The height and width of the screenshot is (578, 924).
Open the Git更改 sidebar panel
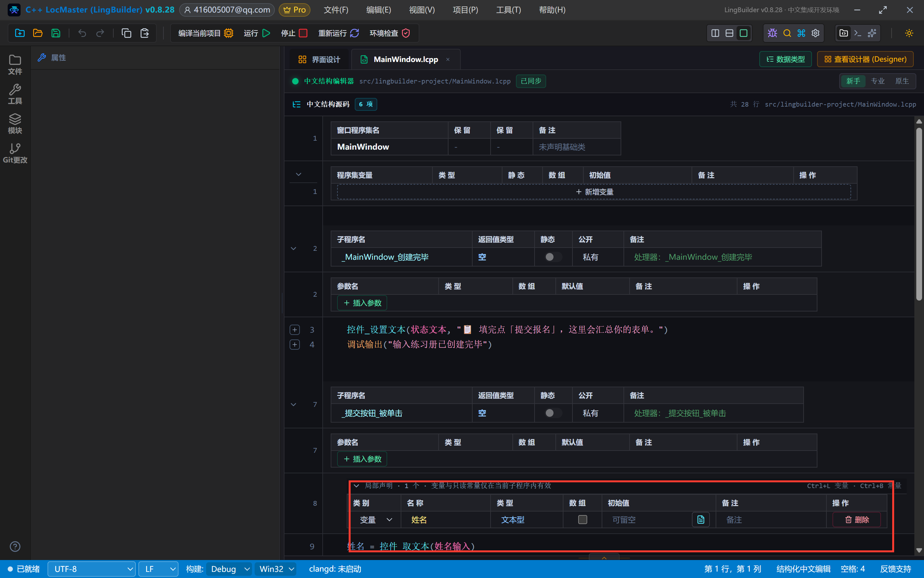click(15, 153)
